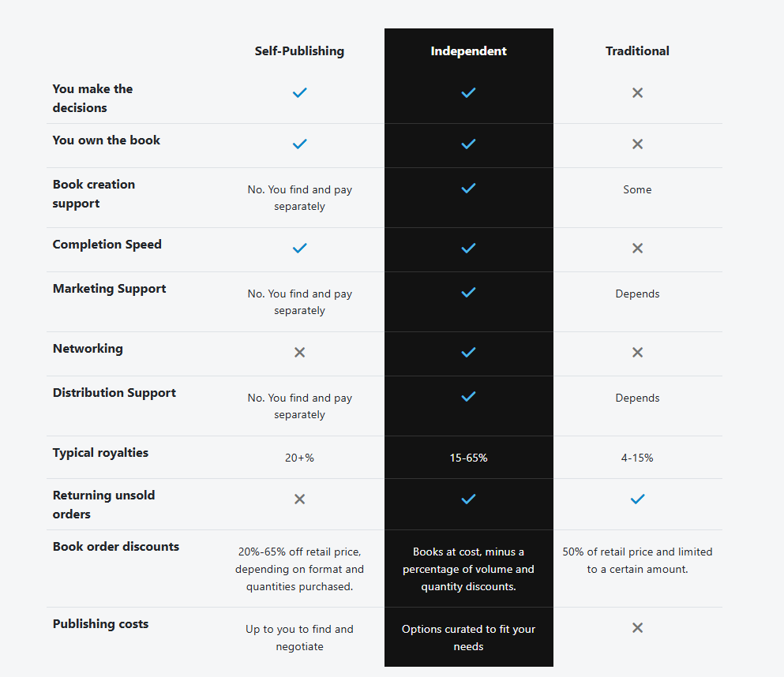Image resolution: width=784 pixels, height=677 pixels.
Task: Click Independent checkmark for Book creation support
Action: pos(468,189)
